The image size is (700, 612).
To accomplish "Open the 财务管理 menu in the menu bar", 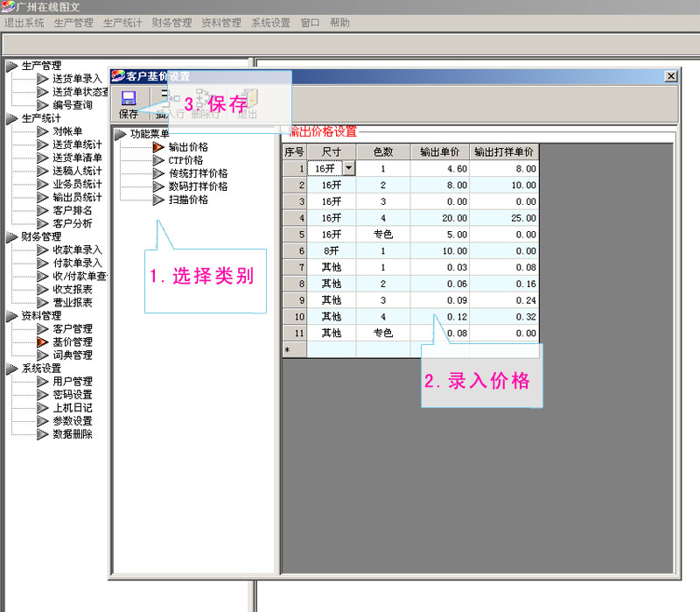I will (x=171, y=23).
